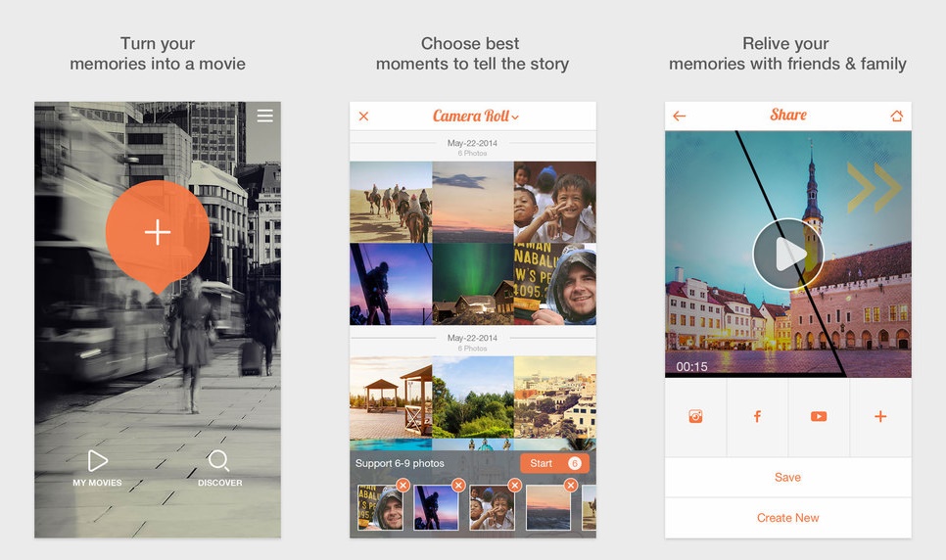Tap the orange plus create-movie bubble
Viewport: 946px width, 560px height.
[x=158, y=232]
